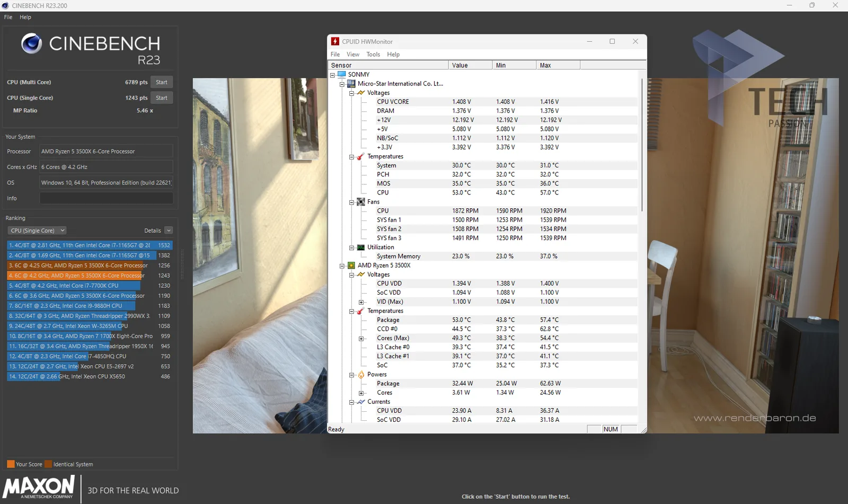Open the Tools menu in HWMonitor
The image size is (848, 504).
pos(373,55)
